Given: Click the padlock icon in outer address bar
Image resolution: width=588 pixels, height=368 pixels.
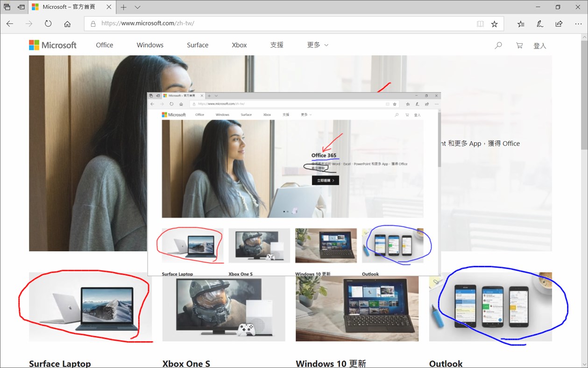Looking at the screenshot, I should pos(92,23).
